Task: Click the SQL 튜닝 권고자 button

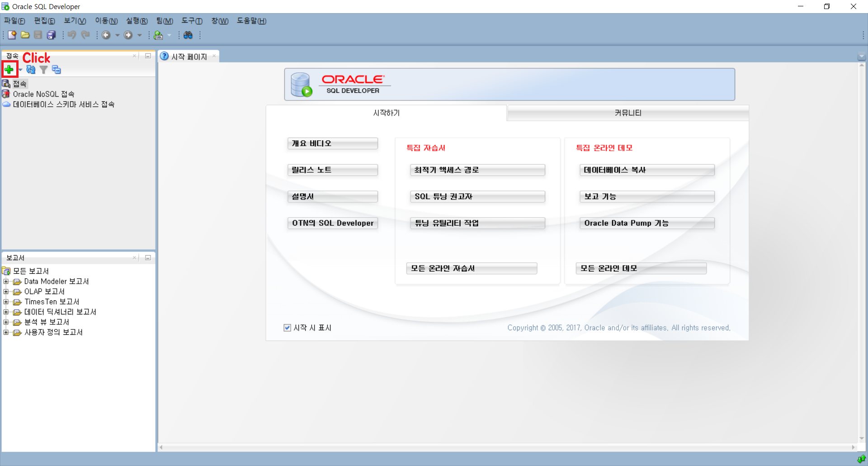Action: [477, 196]
